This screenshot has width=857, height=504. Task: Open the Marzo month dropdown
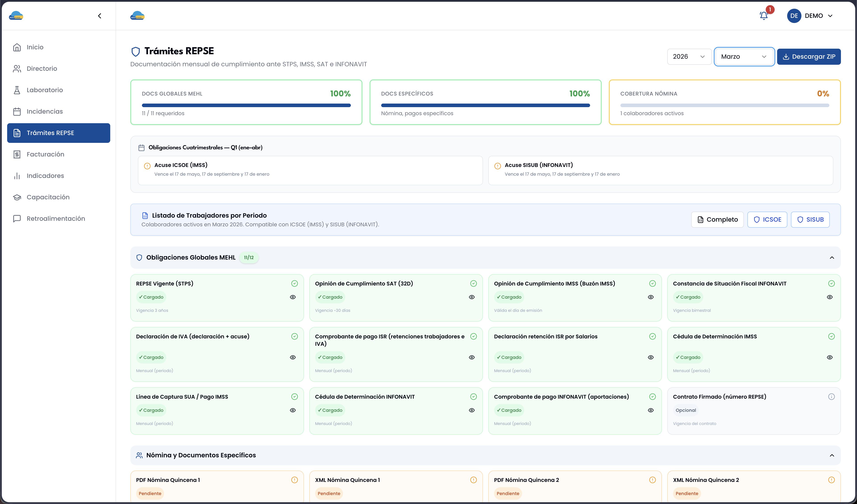tap(744, 56)
